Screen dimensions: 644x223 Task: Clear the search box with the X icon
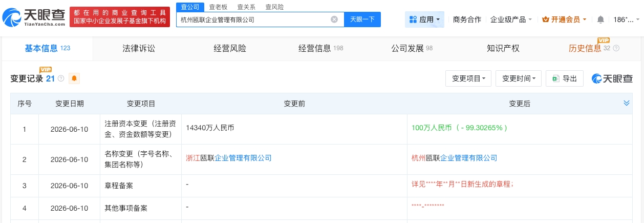(x=334, y=19)
